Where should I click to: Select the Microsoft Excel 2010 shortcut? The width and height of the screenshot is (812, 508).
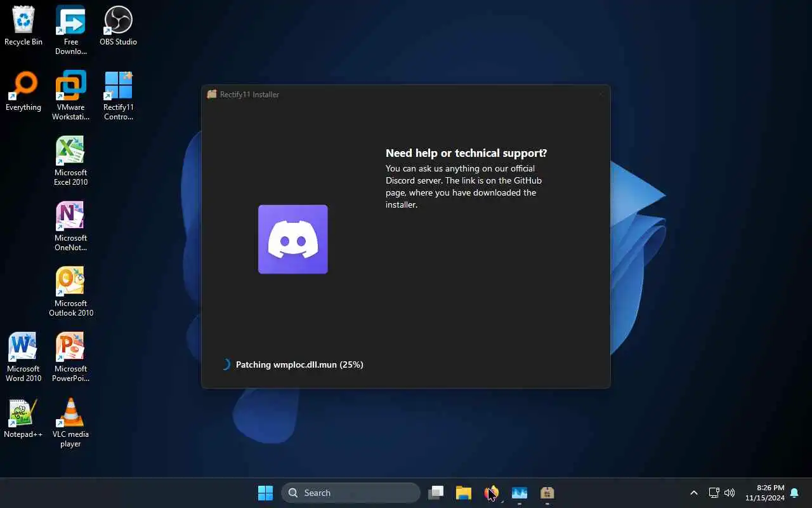[x=70, y=161]
